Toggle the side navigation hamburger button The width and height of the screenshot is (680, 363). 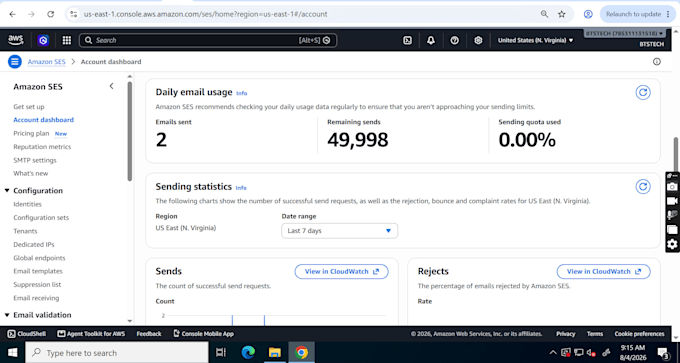pos(15,62)
